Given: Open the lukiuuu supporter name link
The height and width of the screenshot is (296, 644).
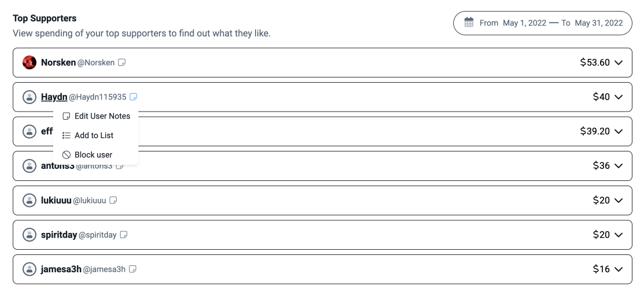Looking at the screenshot, I should coord(56,201).
